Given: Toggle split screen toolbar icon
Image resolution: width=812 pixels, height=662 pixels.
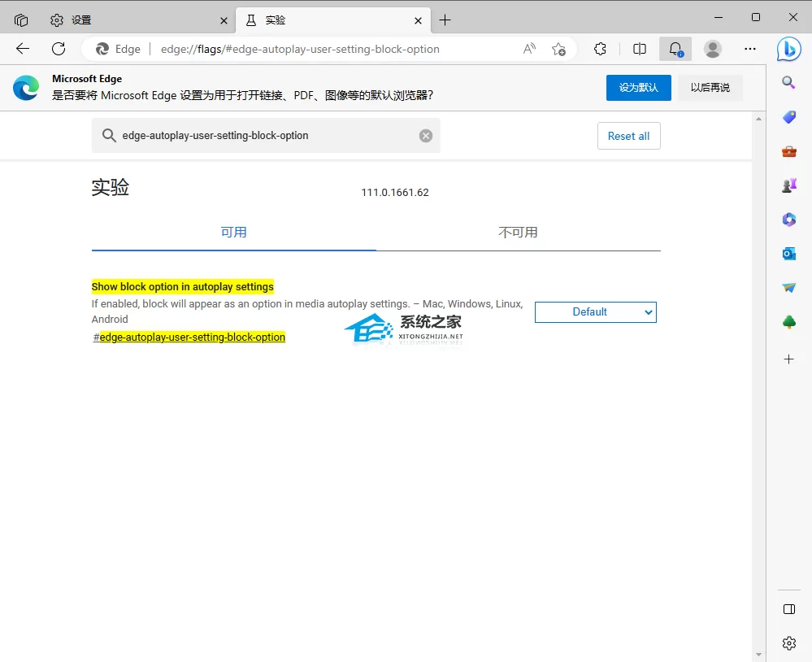Looking at the screenshot, I should click(640, 50).
